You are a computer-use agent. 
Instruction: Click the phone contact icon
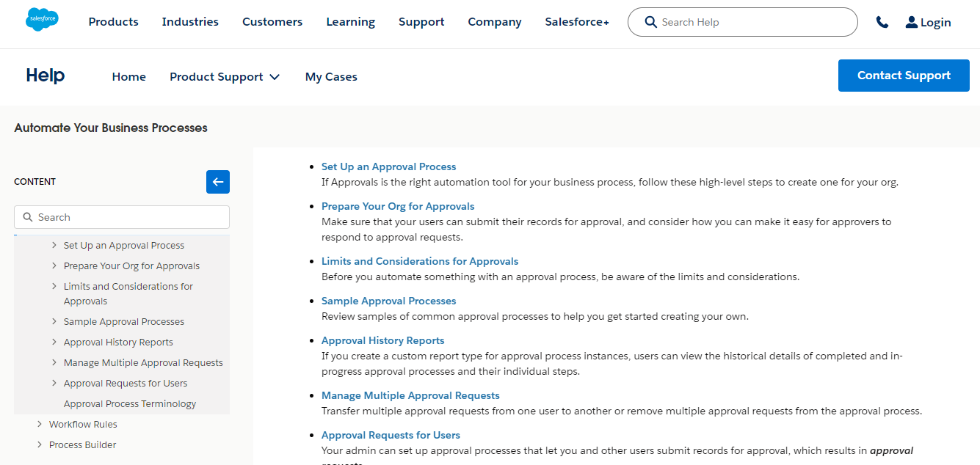(882, 22)
